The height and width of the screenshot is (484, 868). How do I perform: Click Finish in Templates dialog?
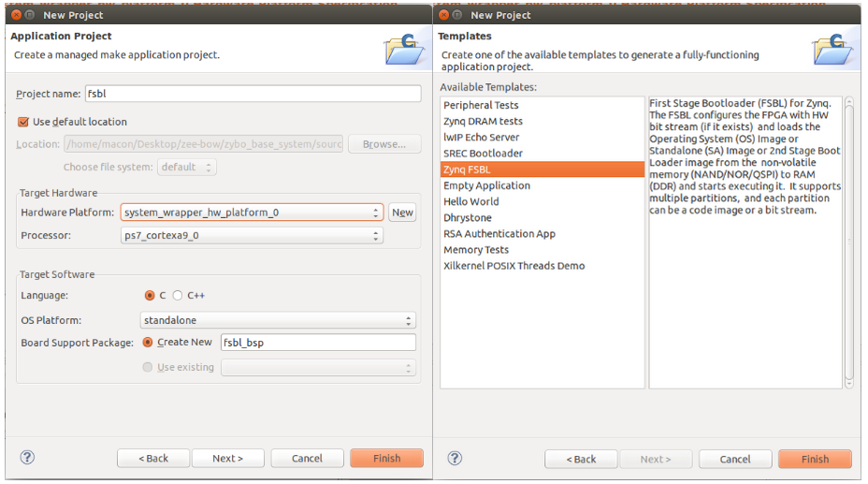tap(815, 459)
